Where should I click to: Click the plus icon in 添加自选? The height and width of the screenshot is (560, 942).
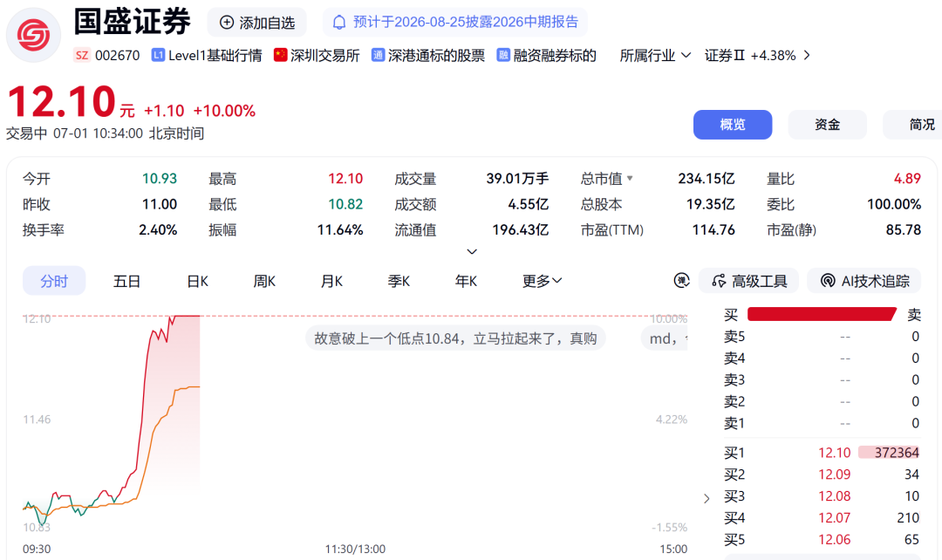[227, 23]
